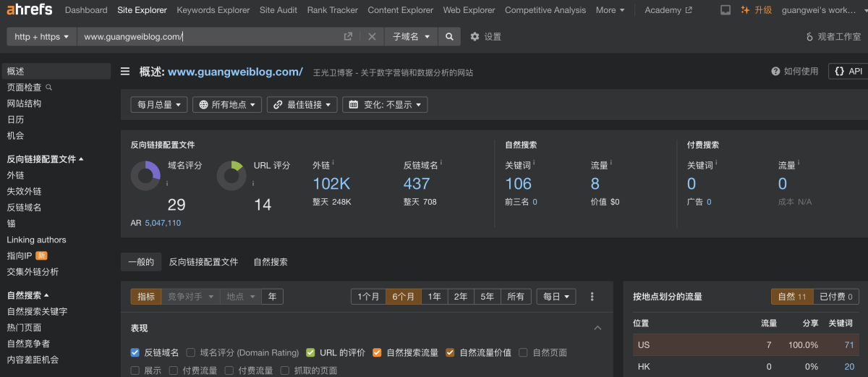868x377 pixels.
Task: Select the 所有 time range
Action: point(516,297)
